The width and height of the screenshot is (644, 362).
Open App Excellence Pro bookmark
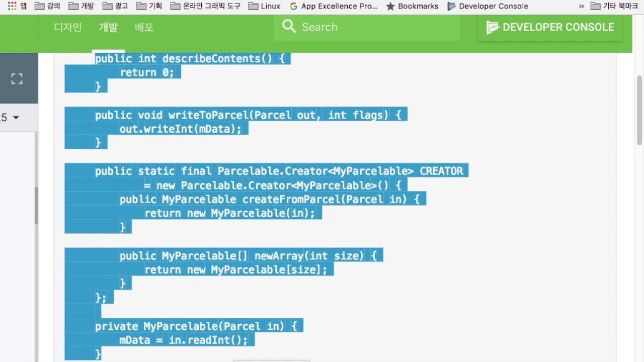pyautogui.click(x=334, y=6)
